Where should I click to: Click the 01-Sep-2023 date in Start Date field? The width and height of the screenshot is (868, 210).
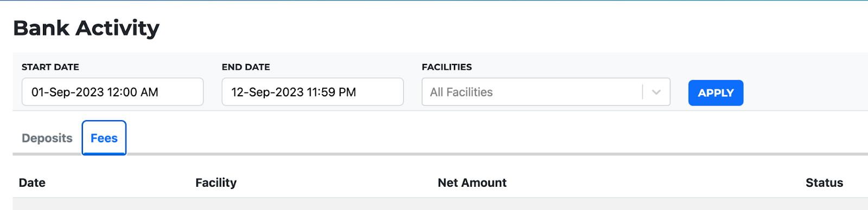pyautogui.click(x=67, y=92)
